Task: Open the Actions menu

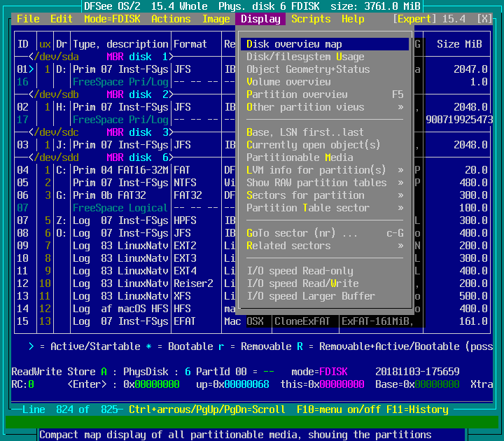Action: (171, 19)
